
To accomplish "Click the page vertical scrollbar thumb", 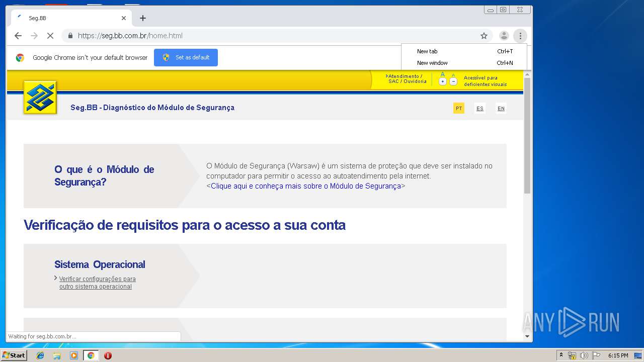I will [527, 136].
